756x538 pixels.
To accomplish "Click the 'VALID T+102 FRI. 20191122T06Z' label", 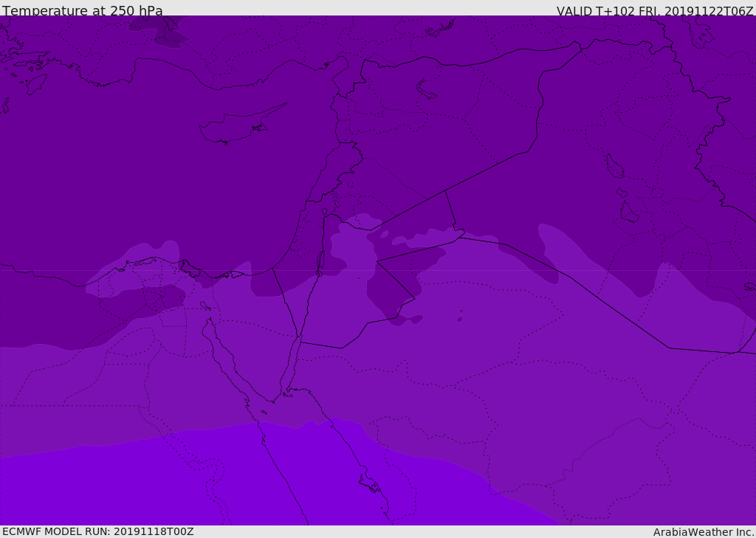I will pyautogui.click(x=655, y=10).
